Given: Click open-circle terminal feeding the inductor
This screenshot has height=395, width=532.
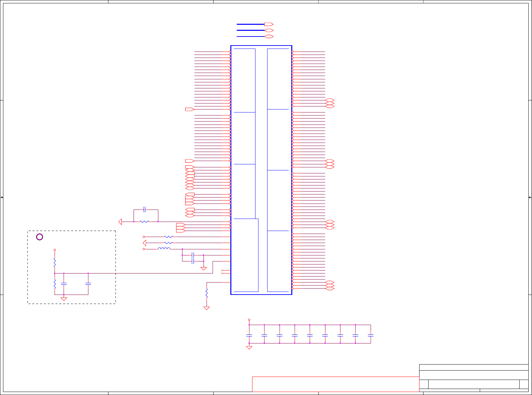Looking at the screenshot, I should pos(144,249).
